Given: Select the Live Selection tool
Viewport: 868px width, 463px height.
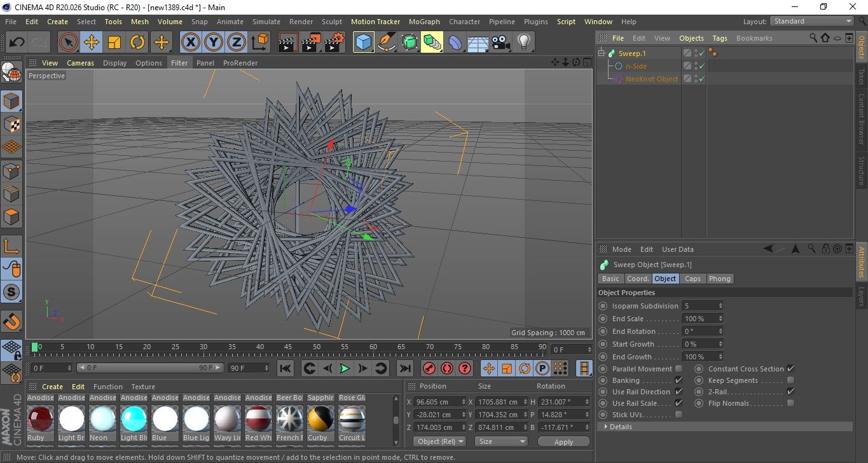Looking at the screenshot, I should pos(69,43).
